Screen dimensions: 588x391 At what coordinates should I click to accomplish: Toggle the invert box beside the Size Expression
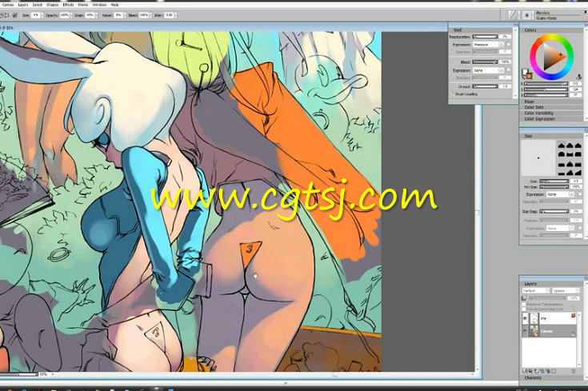[580, 194]
